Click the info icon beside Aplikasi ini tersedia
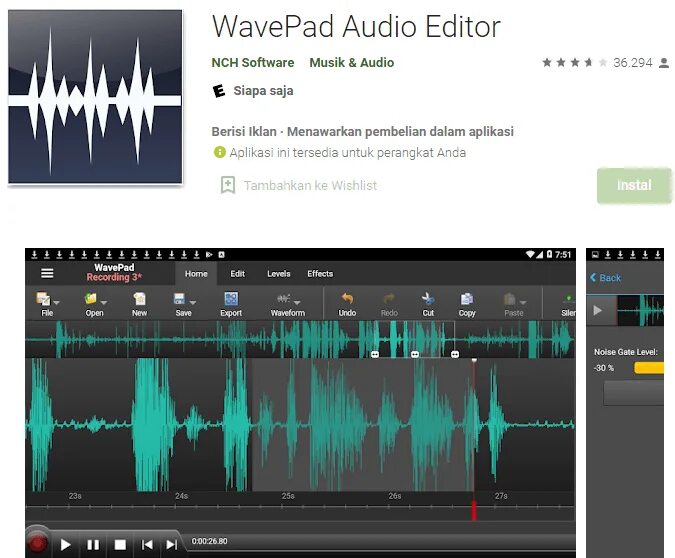Viewport: 675px width, 558px height. tap(220, 152)
